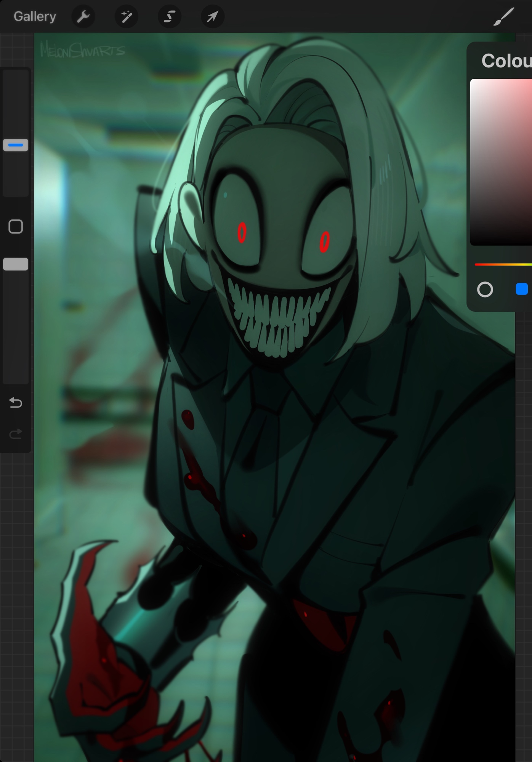Click the hue slider bar
The image size is (532, 762).
(503, 264)
